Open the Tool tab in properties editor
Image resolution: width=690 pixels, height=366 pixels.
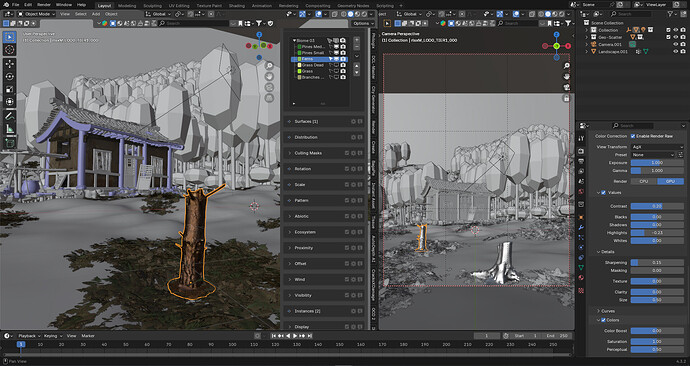point(581,139)
